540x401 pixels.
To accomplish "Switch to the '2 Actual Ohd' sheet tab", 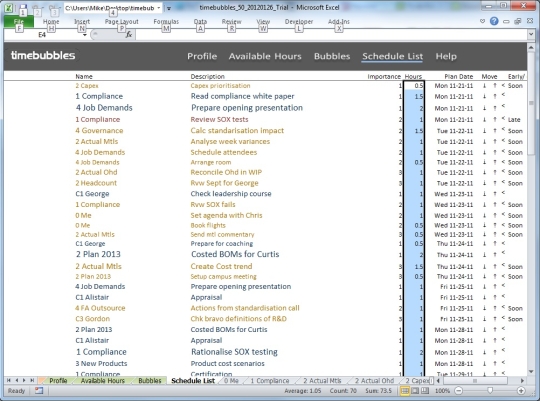I will coord(374,381).
